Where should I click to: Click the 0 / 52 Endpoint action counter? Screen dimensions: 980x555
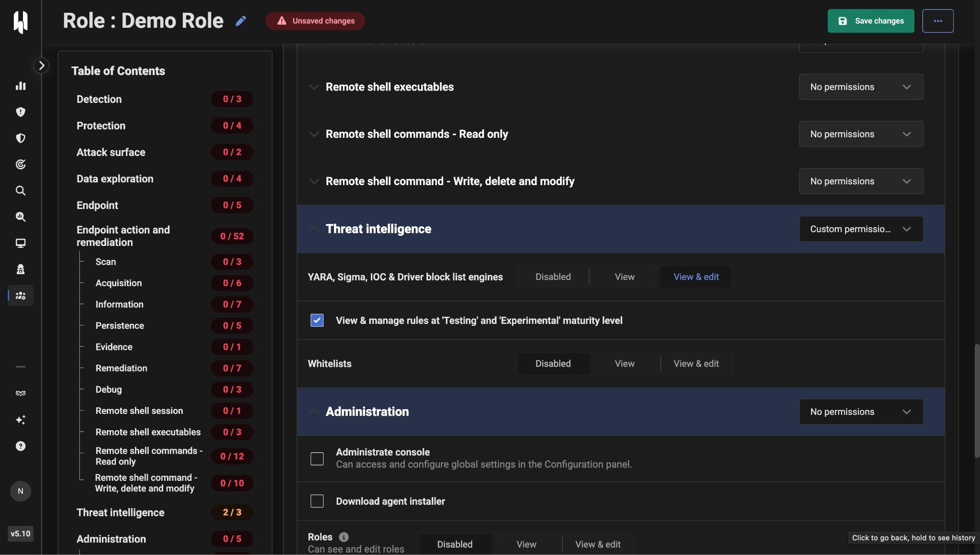point(232,236)
